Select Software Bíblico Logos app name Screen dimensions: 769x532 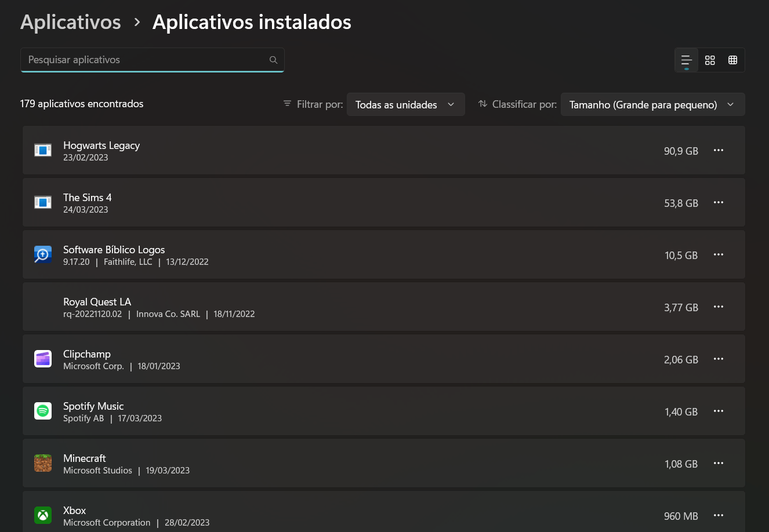[x=114, y=250]
